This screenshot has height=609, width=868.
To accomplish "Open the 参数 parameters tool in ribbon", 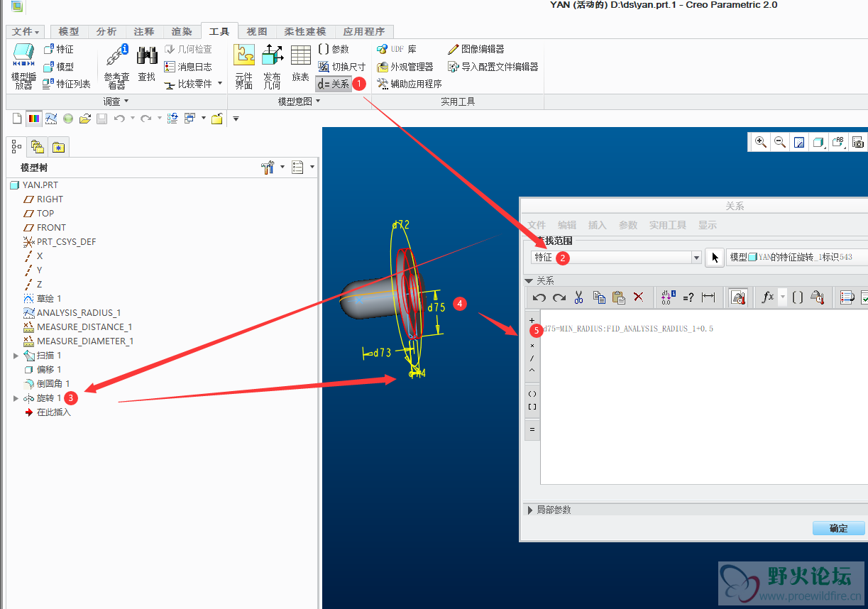I will [334, 49].
